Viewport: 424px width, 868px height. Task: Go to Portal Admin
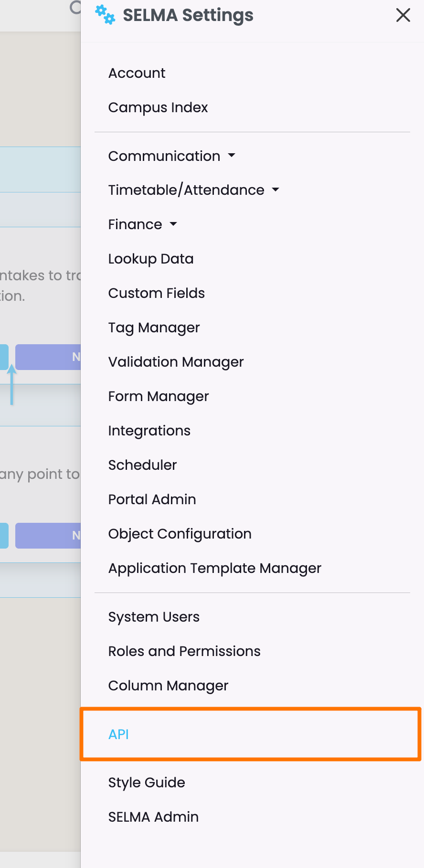152,499
